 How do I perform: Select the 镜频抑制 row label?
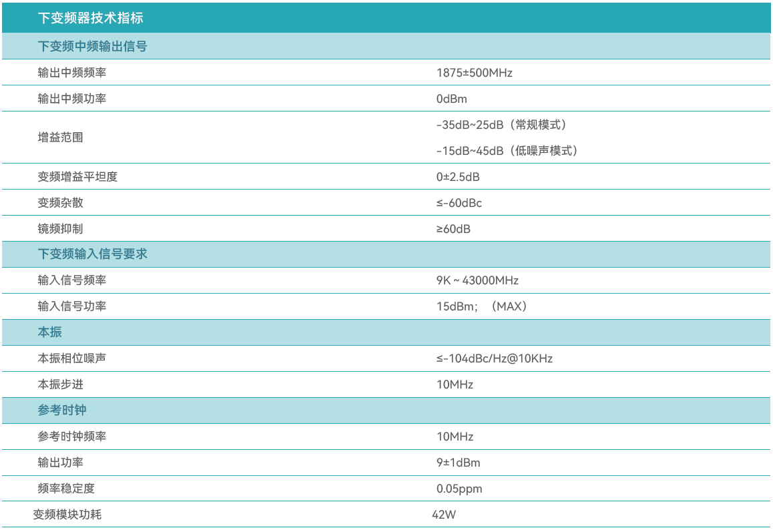click(61, 229)
